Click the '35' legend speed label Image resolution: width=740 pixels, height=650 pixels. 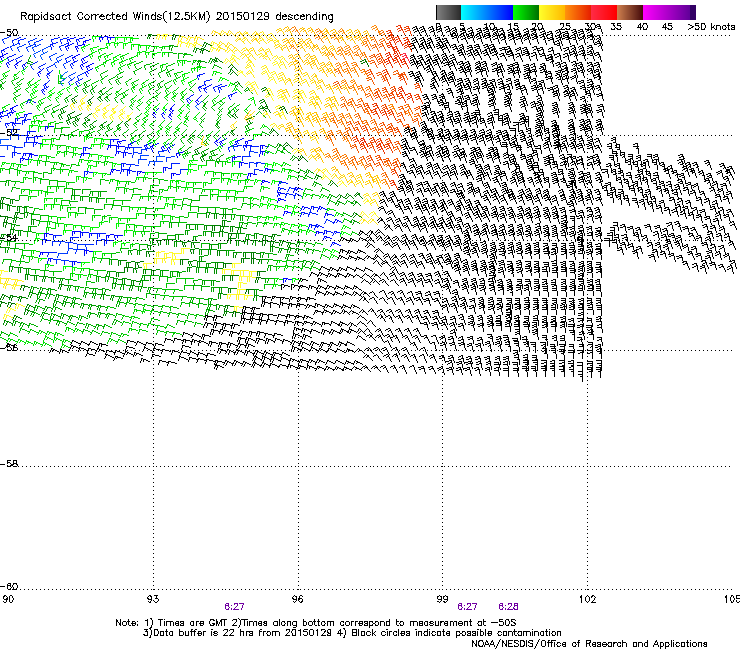tap(616, 27)
